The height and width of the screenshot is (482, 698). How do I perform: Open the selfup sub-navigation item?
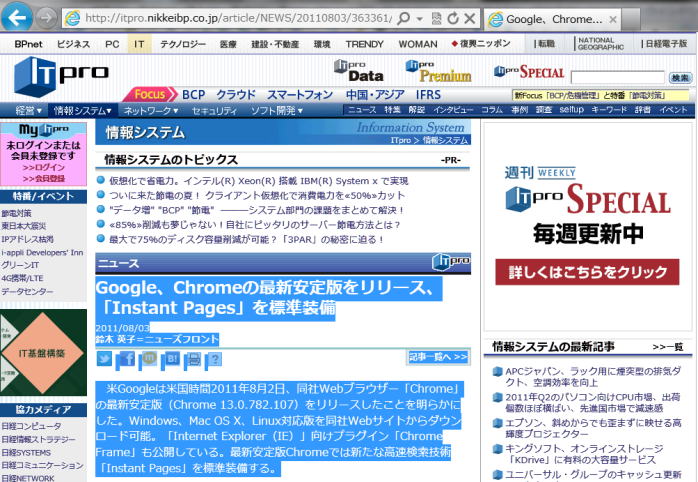click(572, 109)
